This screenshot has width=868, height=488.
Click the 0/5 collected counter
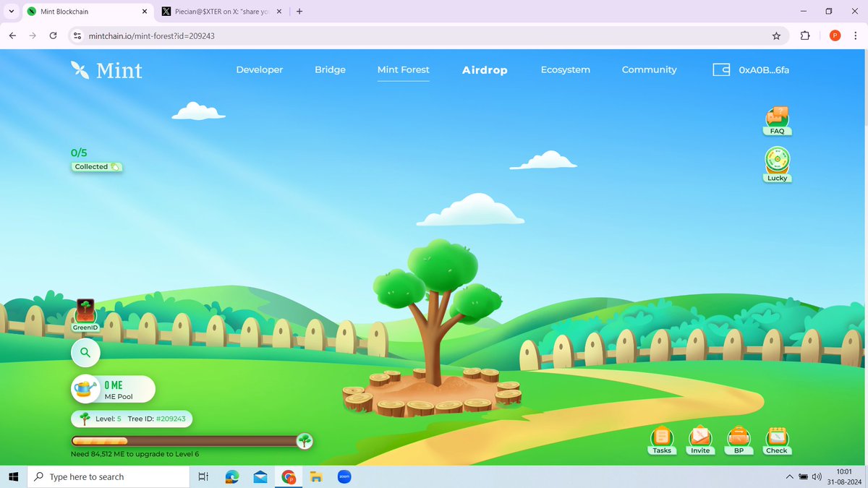[x=79, y=153]
